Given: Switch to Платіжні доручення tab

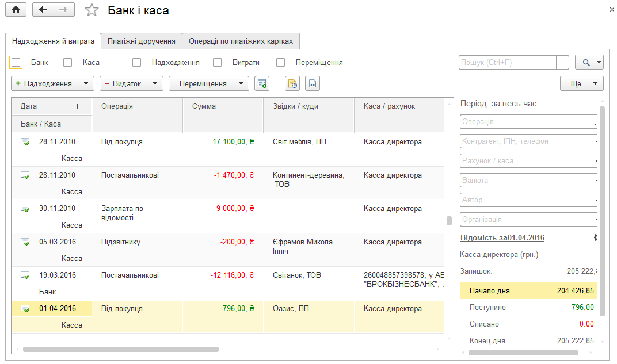Looking at the screenshot, I should tap(142, 41).
